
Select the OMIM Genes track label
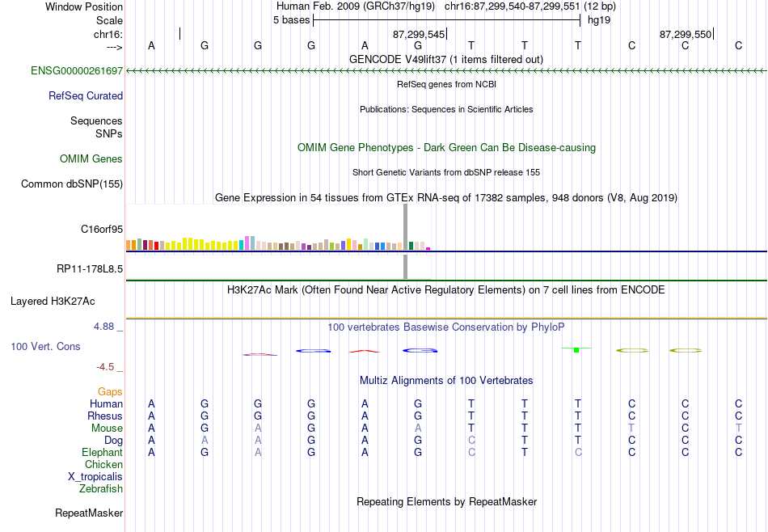tap(91, 158)
